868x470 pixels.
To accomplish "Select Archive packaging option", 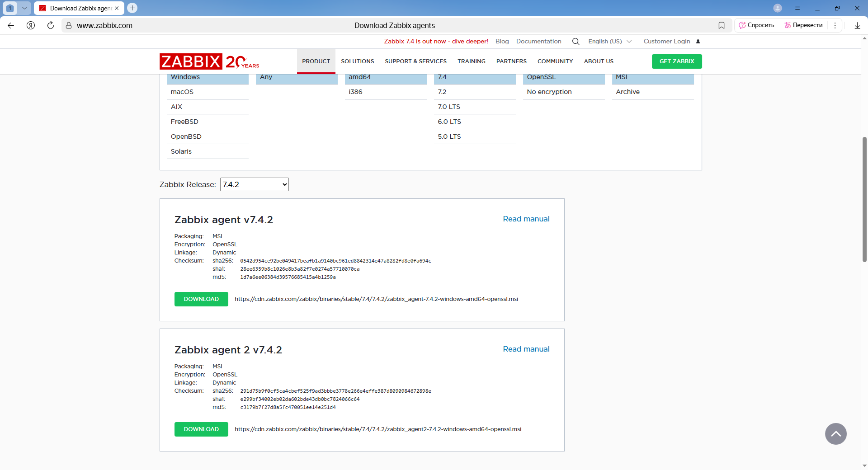I will click(x=653, y=92).
